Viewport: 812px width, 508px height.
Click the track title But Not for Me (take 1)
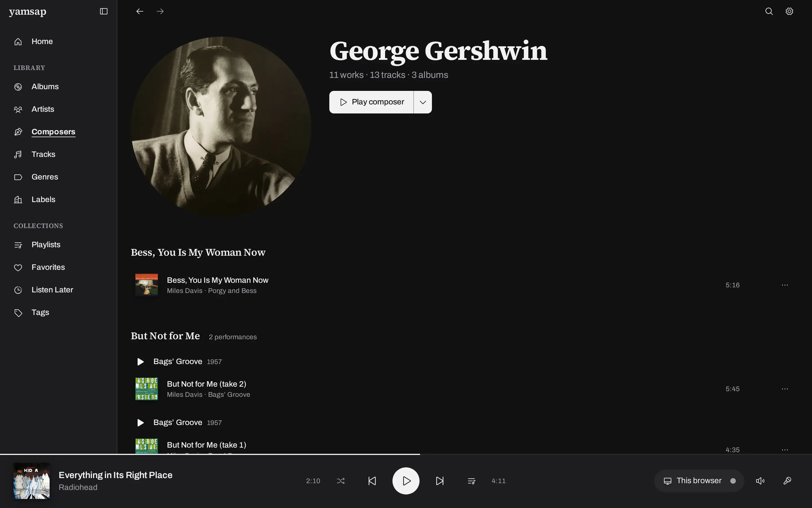point(206,445)
